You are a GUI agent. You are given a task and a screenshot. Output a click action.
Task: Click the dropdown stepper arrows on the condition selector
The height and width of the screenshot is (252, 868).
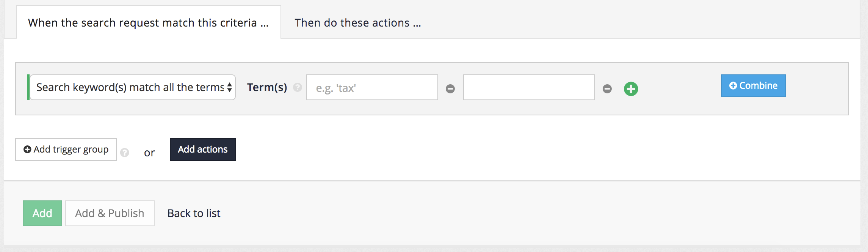coord(229,87)
